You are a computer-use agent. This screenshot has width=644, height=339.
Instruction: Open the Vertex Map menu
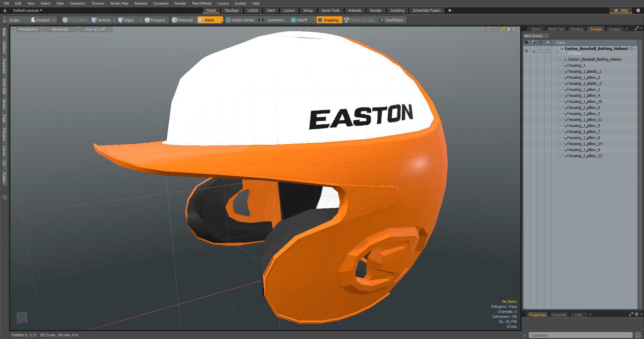pyautogui.click(x=119, y=3)
